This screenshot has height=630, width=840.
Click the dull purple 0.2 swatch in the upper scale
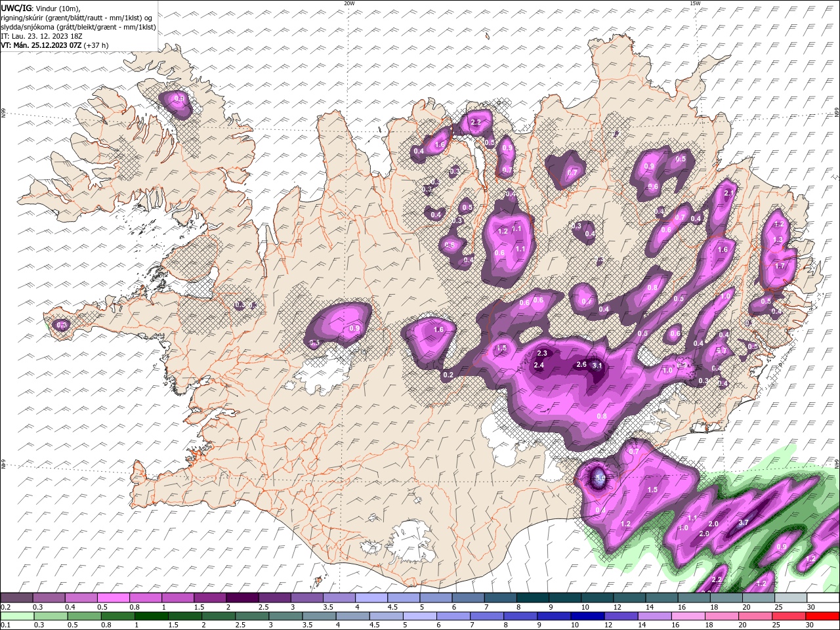coord(16,598)
